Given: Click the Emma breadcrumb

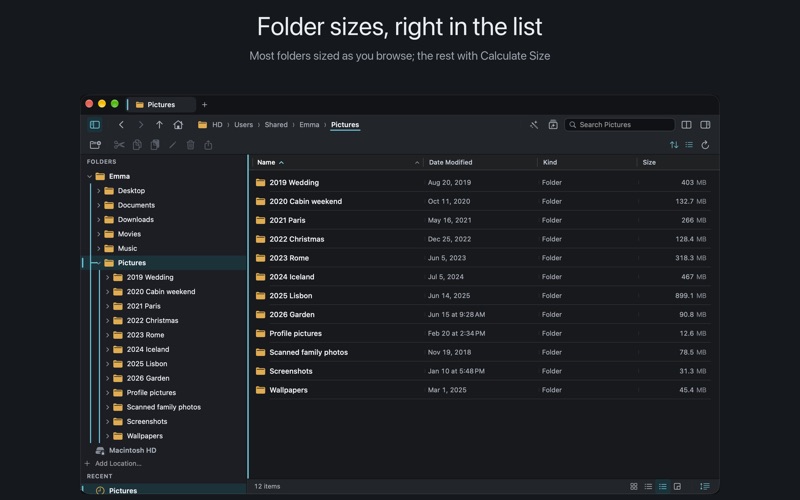Looking at the screenshot, I should [309, 124].
